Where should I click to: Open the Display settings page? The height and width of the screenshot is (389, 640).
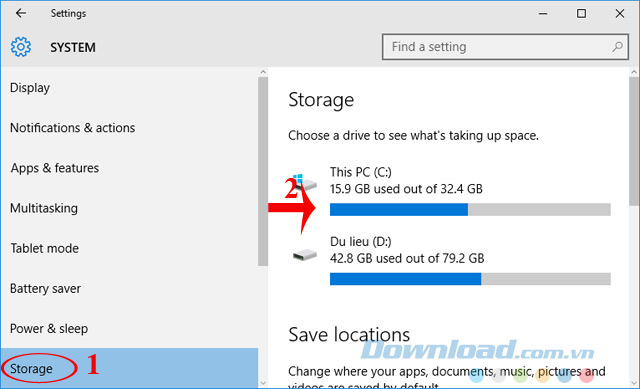[30, 88]
